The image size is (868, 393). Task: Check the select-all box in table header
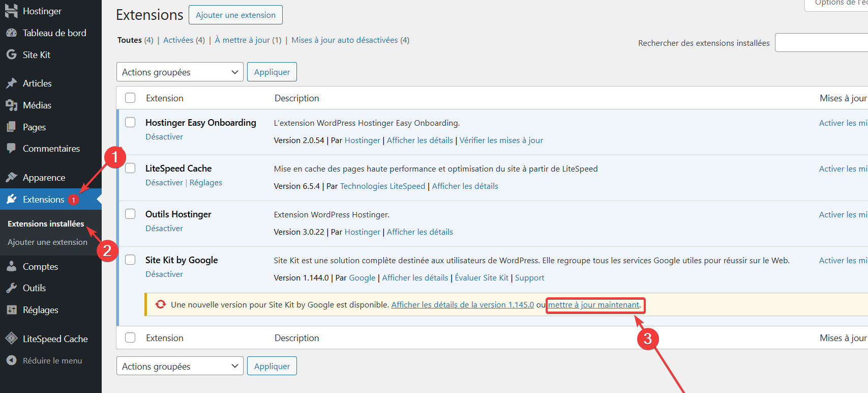pyautogui.click(x=131, y=98)
